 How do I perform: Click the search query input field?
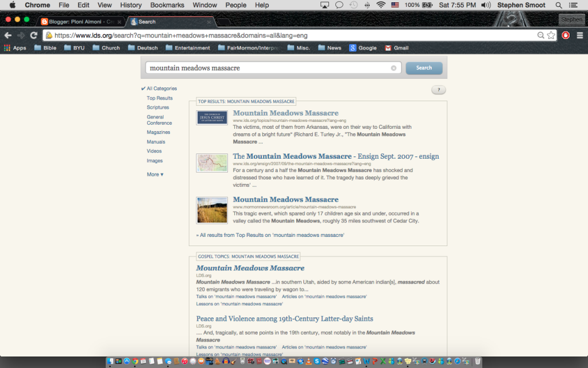click(x=273, y=68)
